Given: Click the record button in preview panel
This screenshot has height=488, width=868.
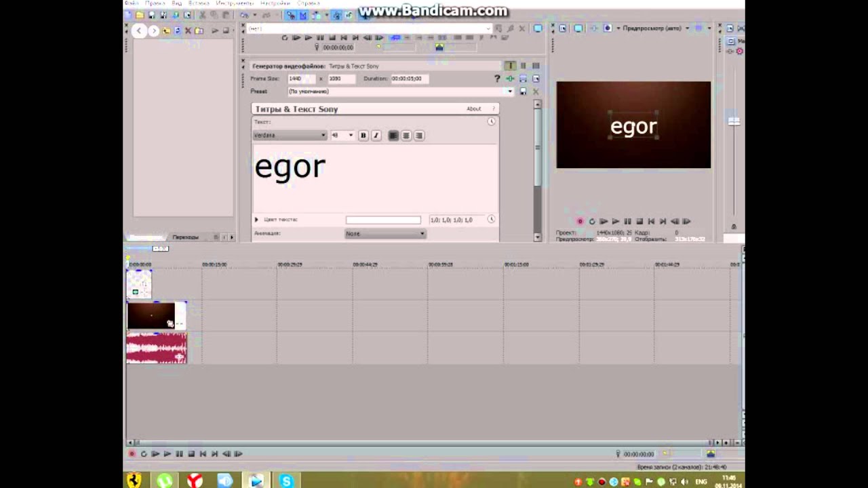Looking at the screenshot, I should click(580, 222).
